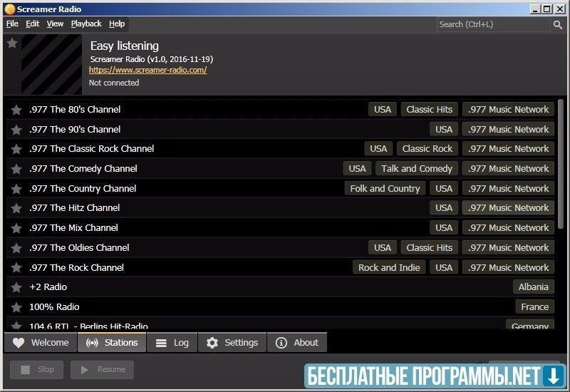Star the +2 Radio station
Viewport: 570px width, 392px height.
(x=16, y=287)
